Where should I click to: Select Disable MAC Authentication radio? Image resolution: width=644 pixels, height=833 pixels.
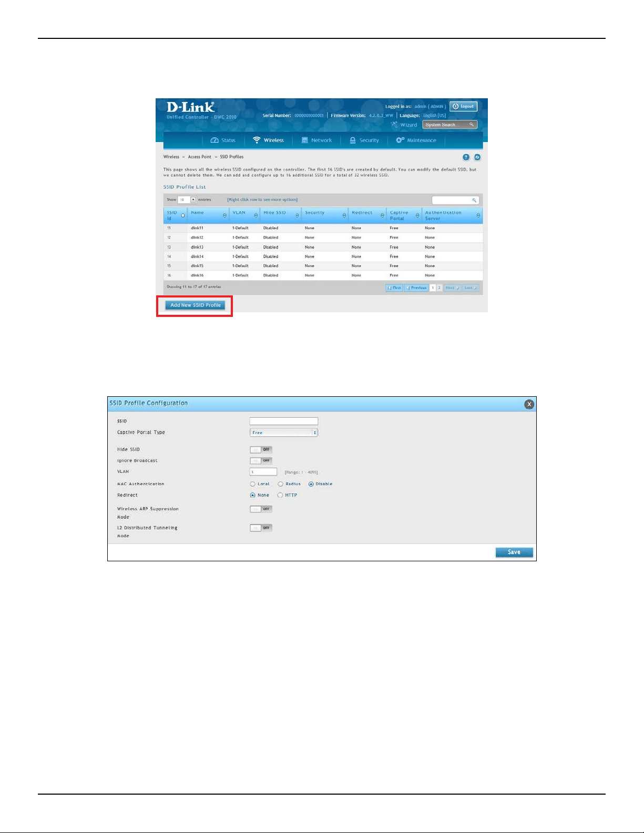click(311, 484)
